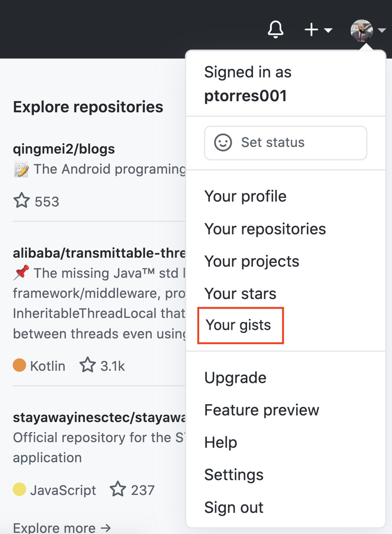Open the notifications bell icon
This screenshot has width=392, height=534.
point(276,29)
